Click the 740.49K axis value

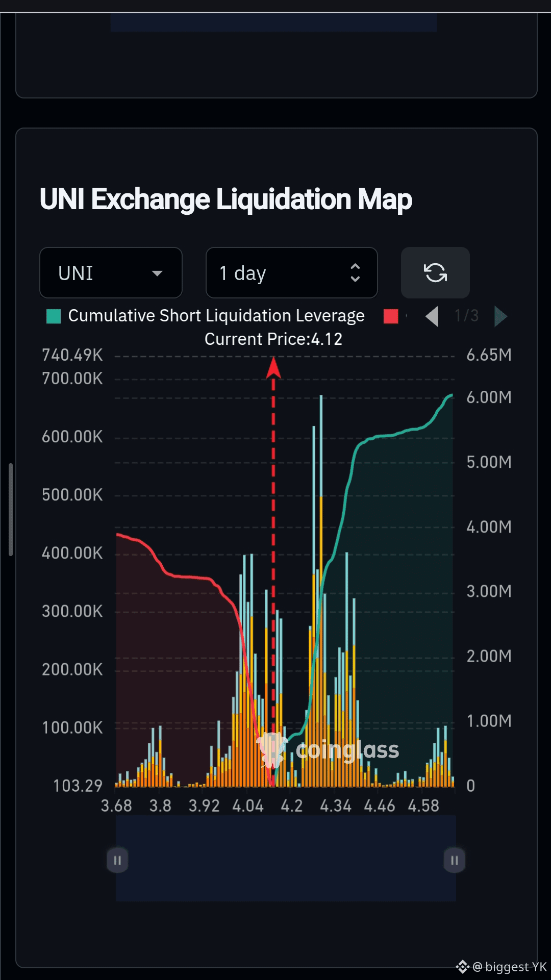[72, 355]
